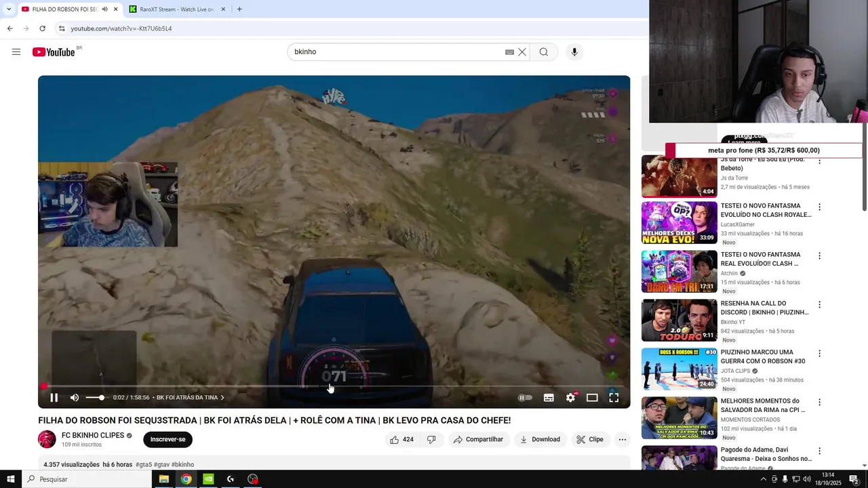Open File Explorer from the taskbar

pyautogui.click(x=163, y=479)
